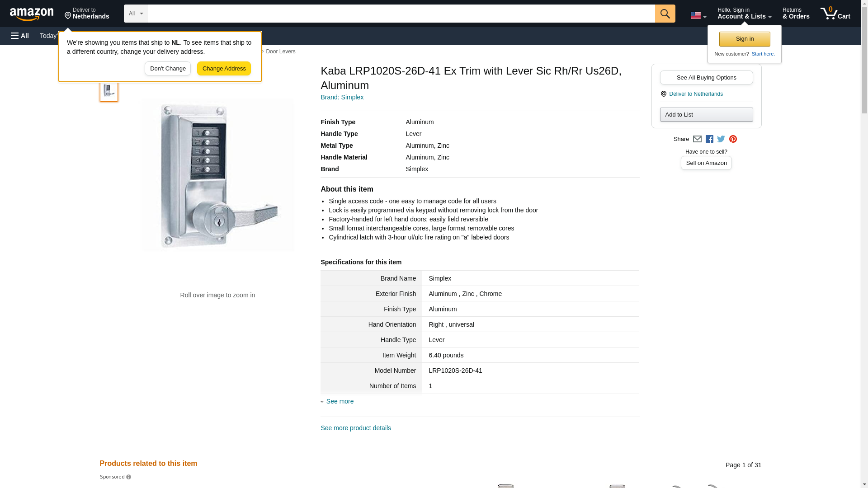The height and width of the screenshot is (488, 868).
Task: Expand the Account & Lists menu
Action: point(744,14)
